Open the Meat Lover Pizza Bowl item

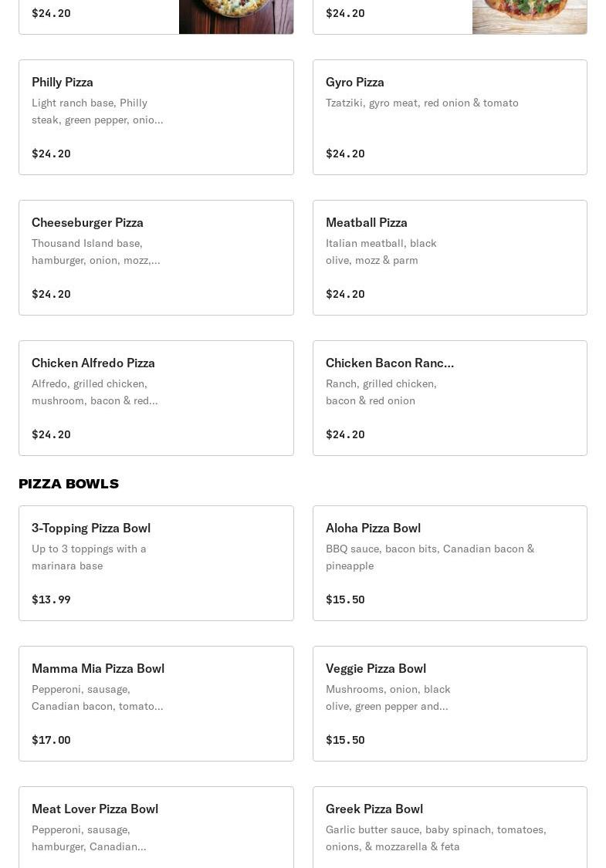(x=156, y=827)
